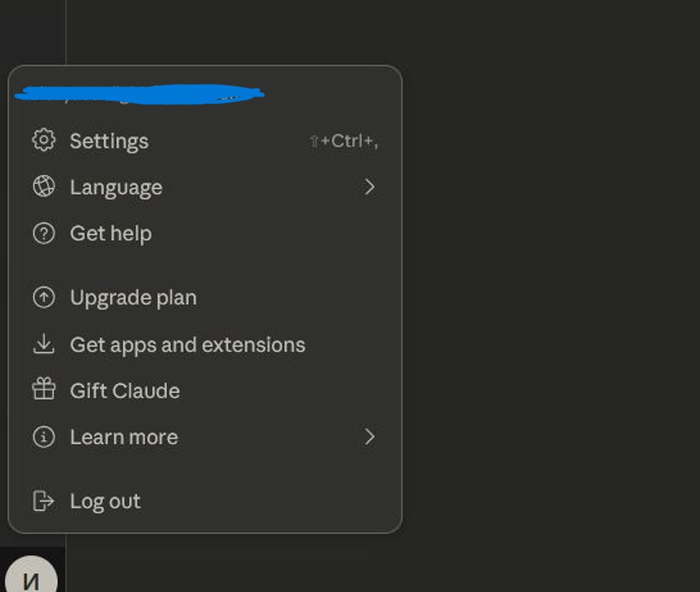This screenshot has height=592, width=700.
Task: Select the Upgrade plan option
Action: click(134, 298)
